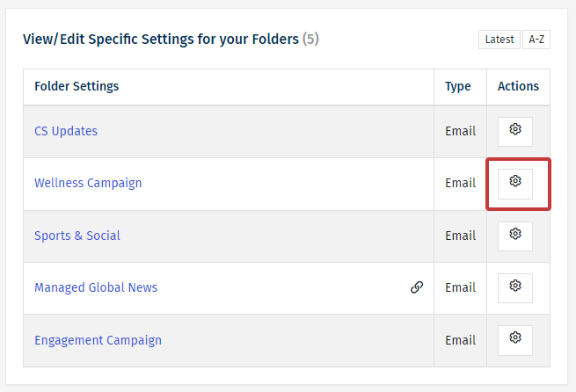
Task: Select the Engagement Campaign folder link
Action: coord(98,340)
